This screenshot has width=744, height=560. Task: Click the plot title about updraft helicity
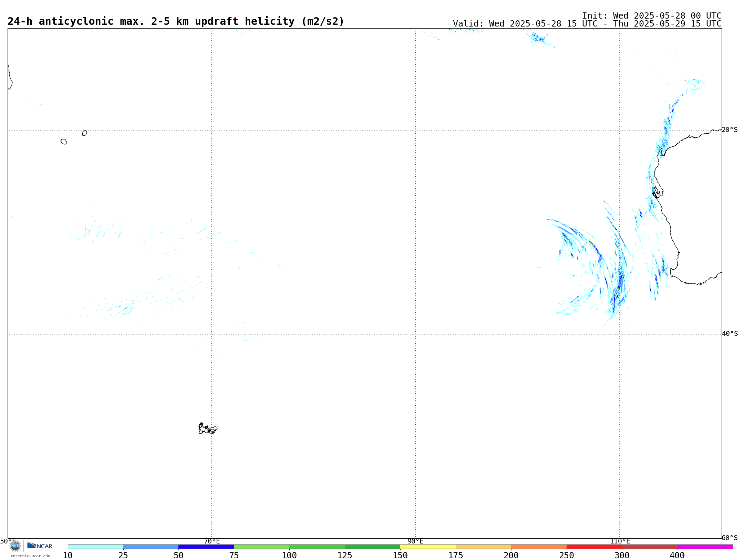pyautogui.click(x=176, y=21)
